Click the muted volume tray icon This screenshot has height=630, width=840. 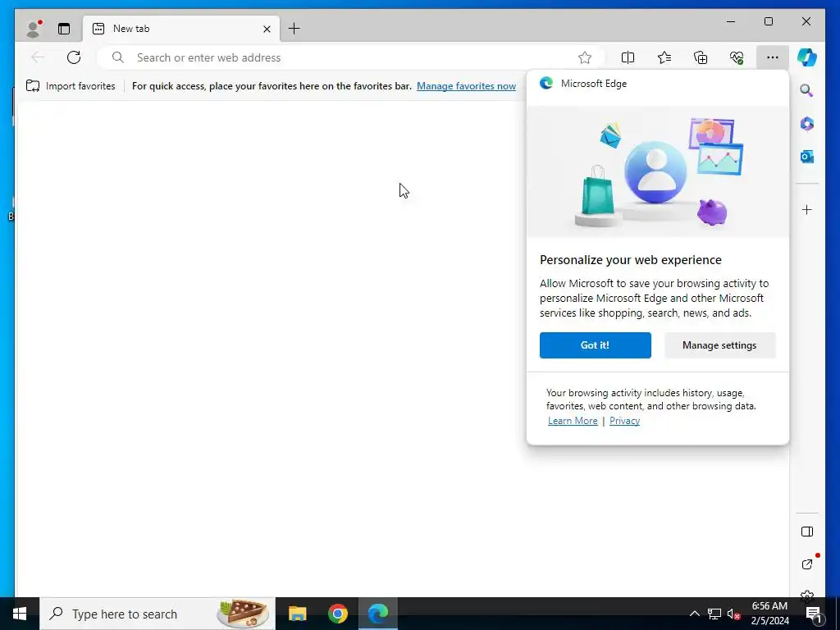click(x=733, y=614)
